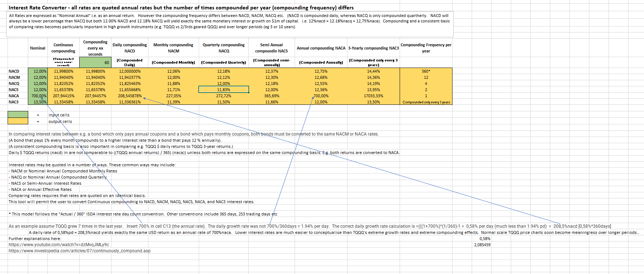Select the 0,58% value cell

[485, 239]
